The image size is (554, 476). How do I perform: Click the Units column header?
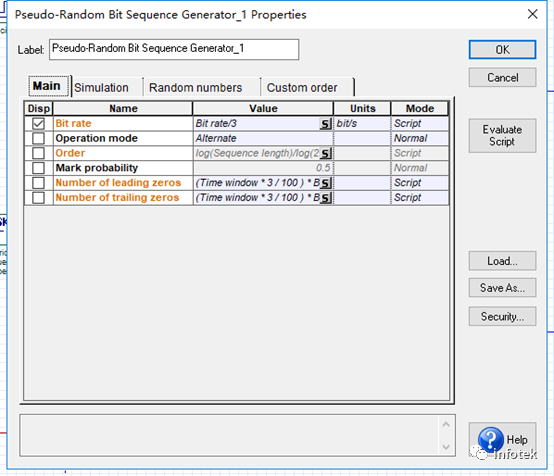pyautogui.click(x=363, y=108)
